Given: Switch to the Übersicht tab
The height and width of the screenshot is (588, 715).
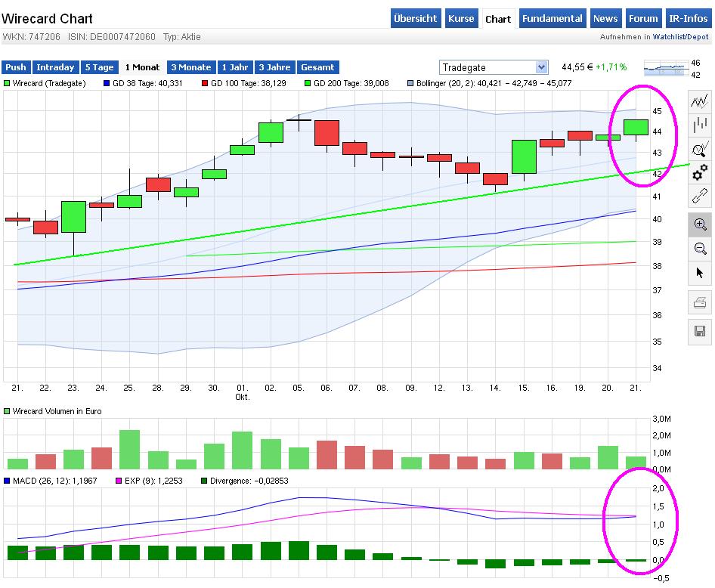Looking at the screenshot, I should click(416, 18).
